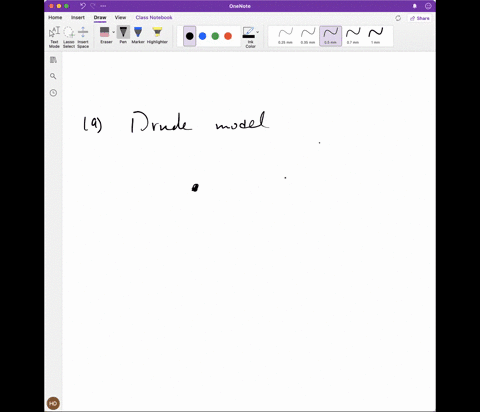
Task: Select the Eraser tool
Action: click(x=105, y=35)
